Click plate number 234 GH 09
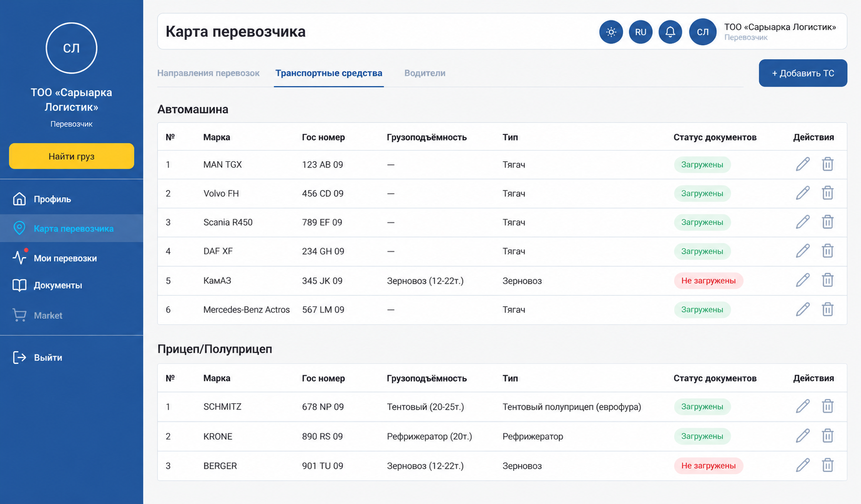 [x=323, y=251]
